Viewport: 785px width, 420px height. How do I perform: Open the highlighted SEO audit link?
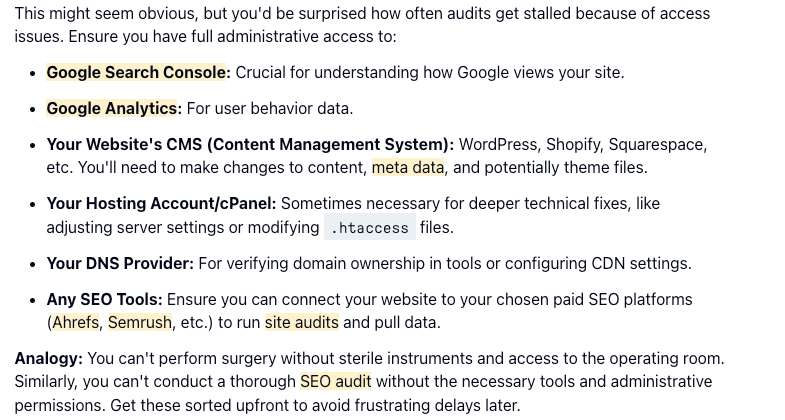[x=335, y=381]
